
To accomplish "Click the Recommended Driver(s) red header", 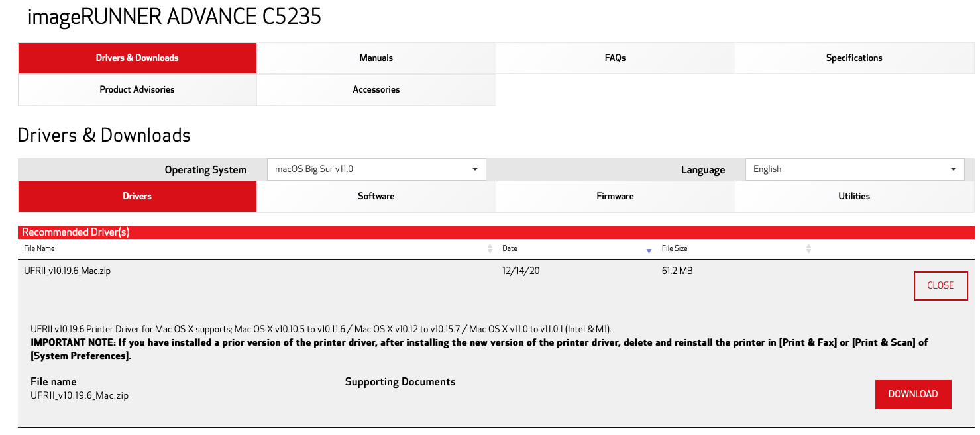I will tap(496, 232).
